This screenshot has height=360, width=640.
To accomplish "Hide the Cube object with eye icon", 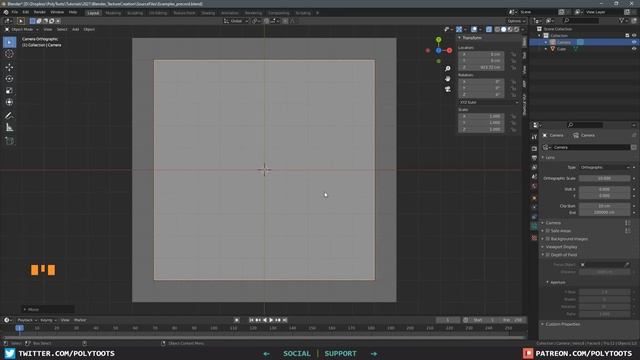I will [x=634, y=49].
